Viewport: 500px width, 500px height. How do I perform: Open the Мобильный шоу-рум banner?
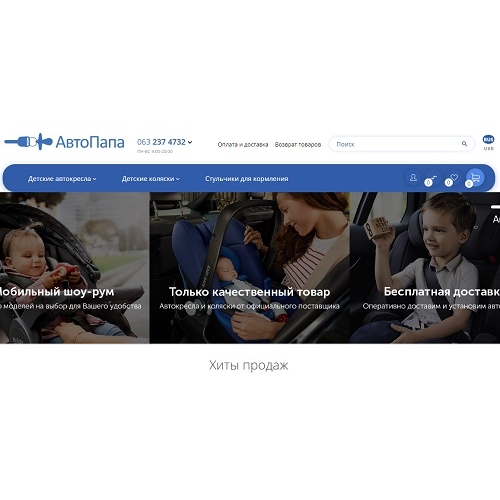[75, 268]
